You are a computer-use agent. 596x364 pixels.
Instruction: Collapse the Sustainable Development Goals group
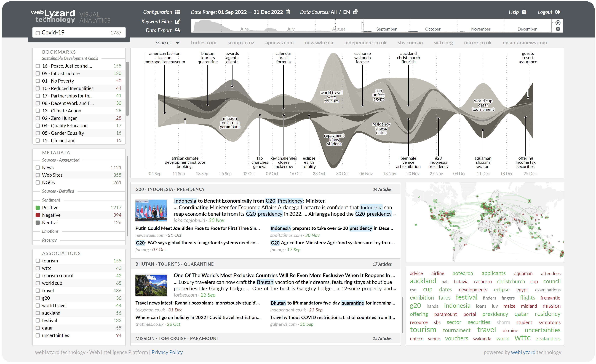click(70, 58)
